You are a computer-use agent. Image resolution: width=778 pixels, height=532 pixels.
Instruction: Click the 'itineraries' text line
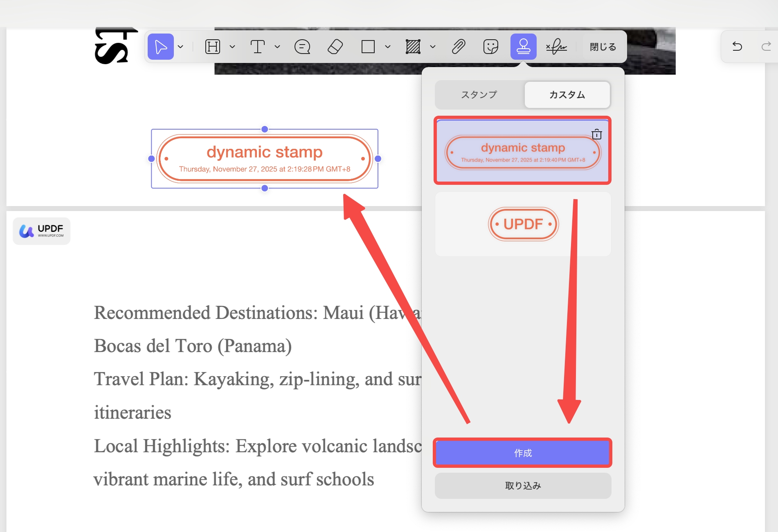coord(133,412)
